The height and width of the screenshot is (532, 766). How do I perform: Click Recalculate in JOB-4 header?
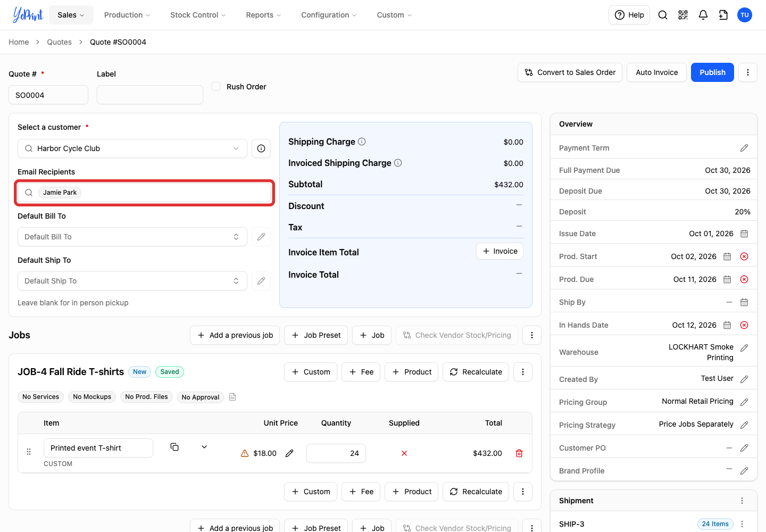click(x=476, y=372)
